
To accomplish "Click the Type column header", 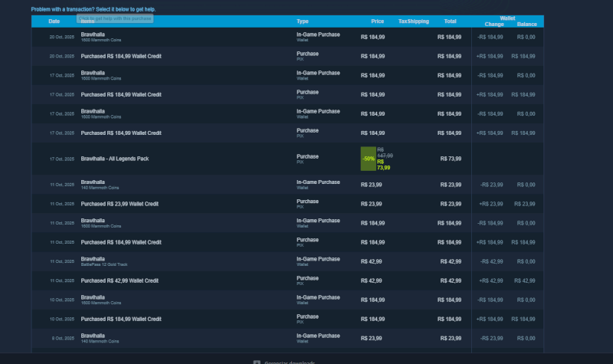I will (x=303, y=21).
